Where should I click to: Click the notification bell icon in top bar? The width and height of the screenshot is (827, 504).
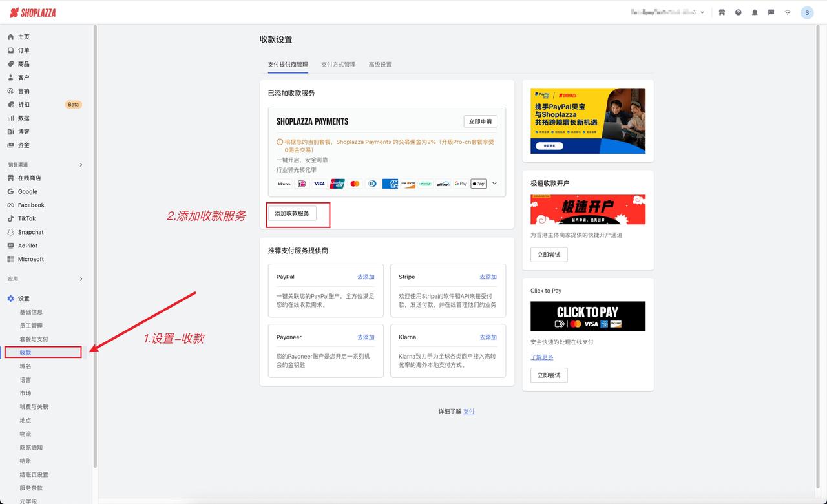pos(754,12)
